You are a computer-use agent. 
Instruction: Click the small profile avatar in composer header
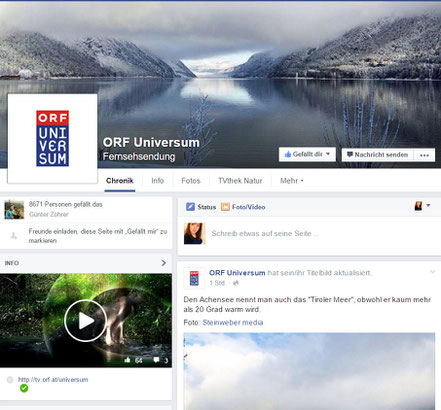pos(418,206)
